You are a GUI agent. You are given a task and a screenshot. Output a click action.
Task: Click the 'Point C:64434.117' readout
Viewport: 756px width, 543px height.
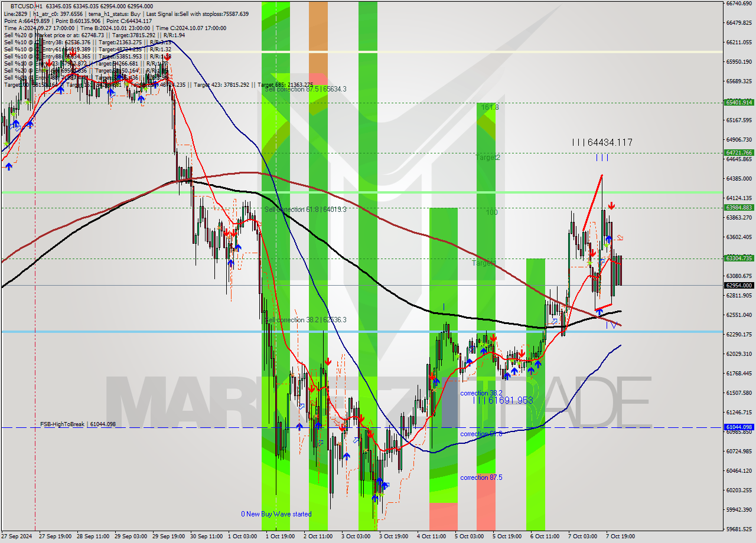click(129, 21)
